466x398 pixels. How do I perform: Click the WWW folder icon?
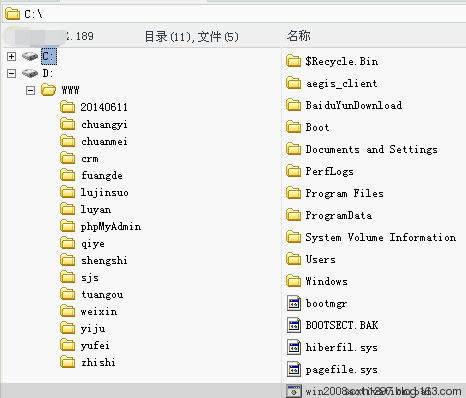pyautogui.click(x=48, y=90)
